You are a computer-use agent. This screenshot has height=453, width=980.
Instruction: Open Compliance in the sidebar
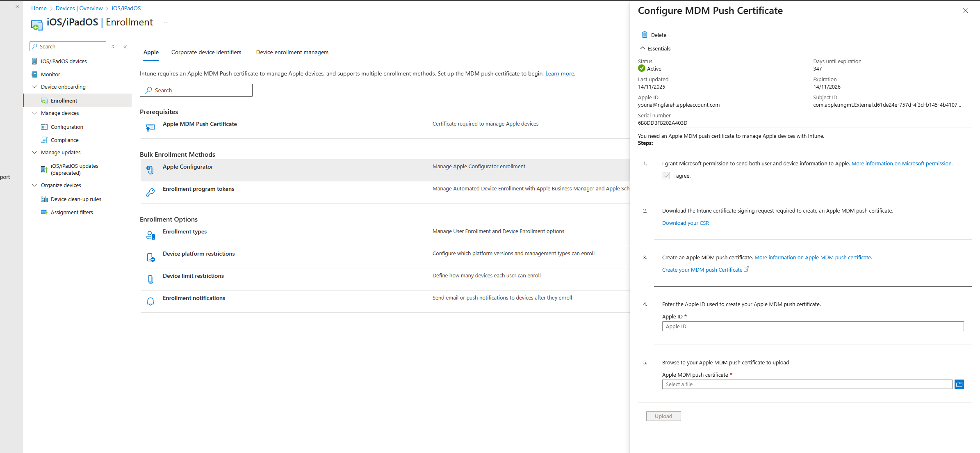click(x=64, y=140)
